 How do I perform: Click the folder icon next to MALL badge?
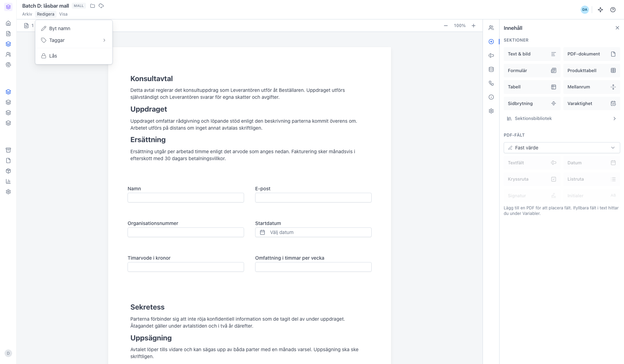tap(93, 6)
